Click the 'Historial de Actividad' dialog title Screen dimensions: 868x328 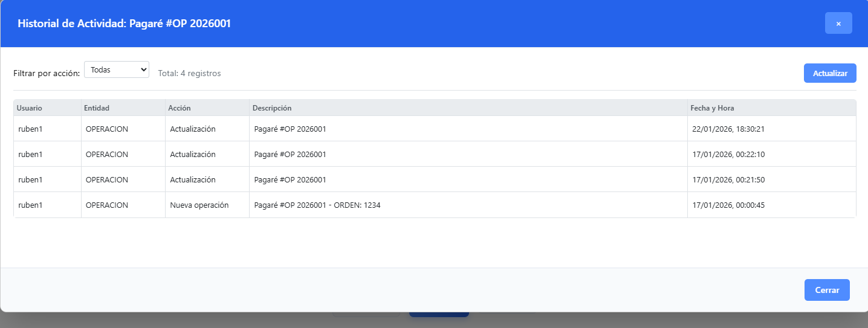pos(124,24)
